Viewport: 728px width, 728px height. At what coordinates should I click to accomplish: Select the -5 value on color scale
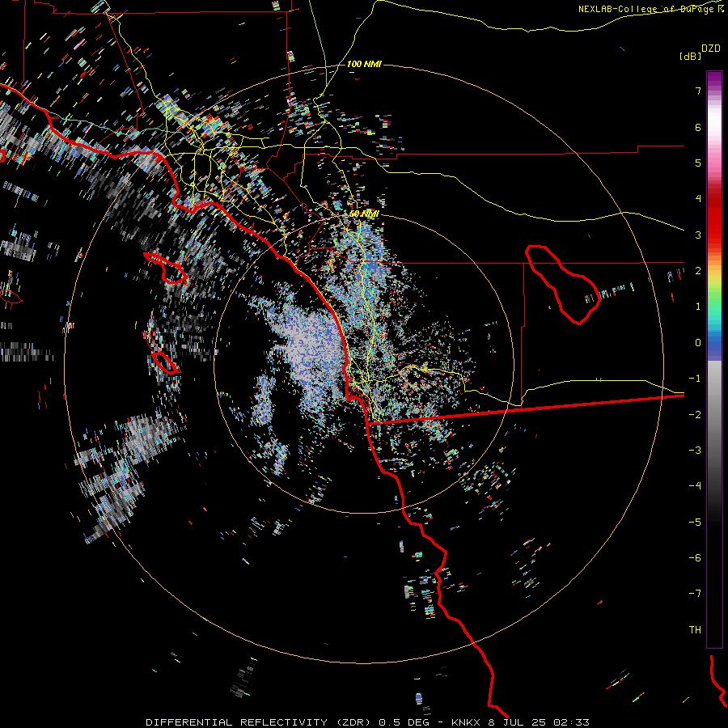(x=695, y=523)
